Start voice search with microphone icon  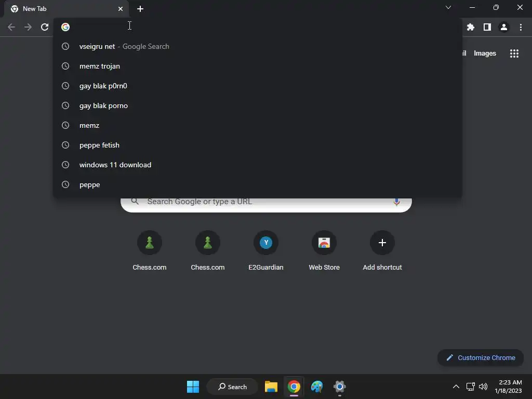(396, 202)
